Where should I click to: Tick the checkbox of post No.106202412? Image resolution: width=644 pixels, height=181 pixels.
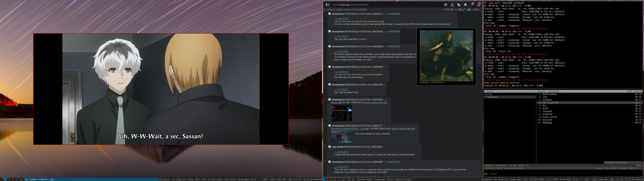pos(330,14)
